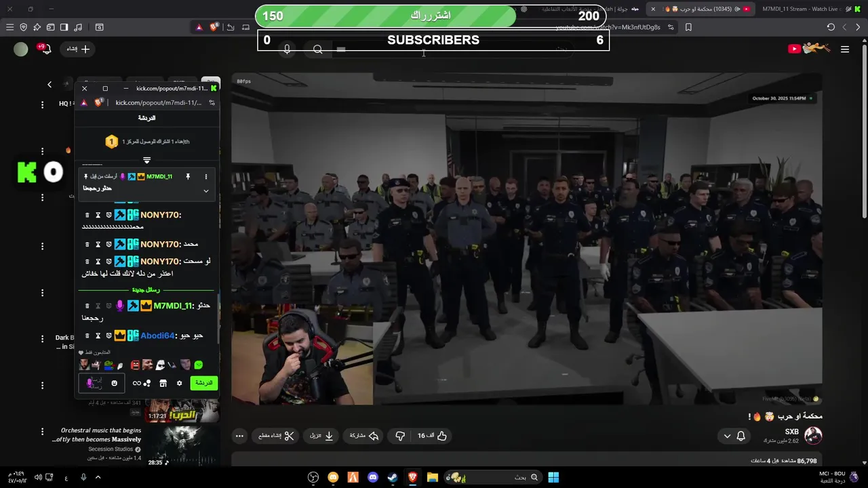Open the YouTube guide hamburger menu
Screen dimensions: 868x488
pyautogui.click(x=845, y=49)
